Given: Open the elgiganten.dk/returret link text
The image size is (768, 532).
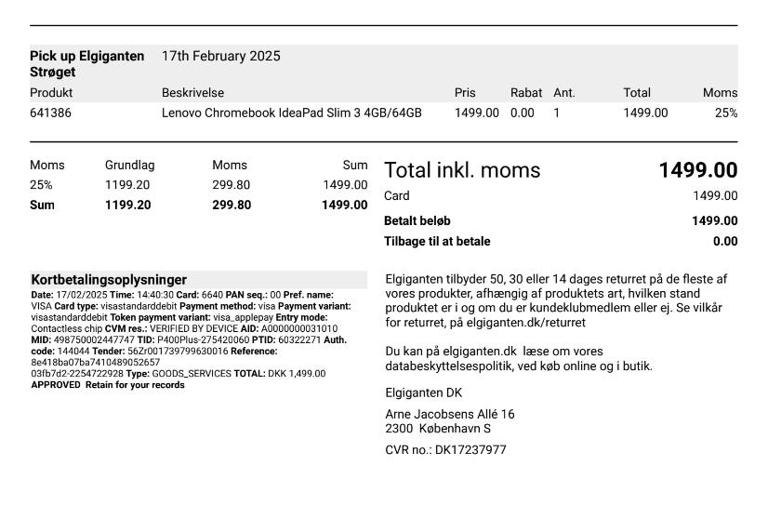Looking at the screenshot, I should [x=525, y=323].
